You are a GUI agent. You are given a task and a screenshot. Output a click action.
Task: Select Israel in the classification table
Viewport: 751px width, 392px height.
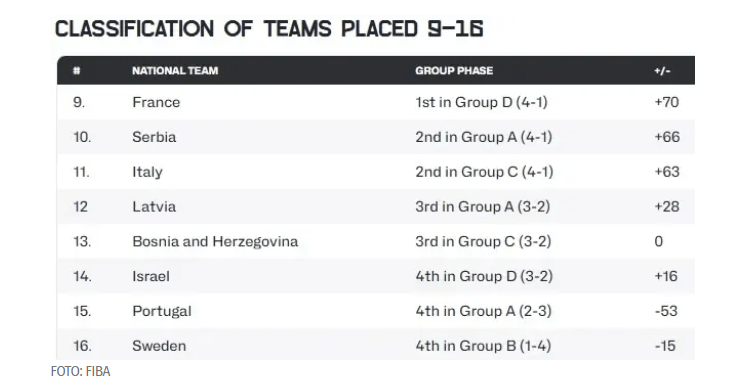click(x=151, y=277)
